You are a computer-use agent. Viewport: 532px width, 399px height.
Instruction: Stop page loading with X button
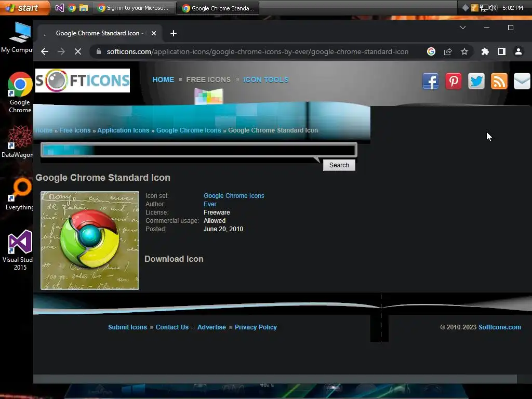pos(78,51)
